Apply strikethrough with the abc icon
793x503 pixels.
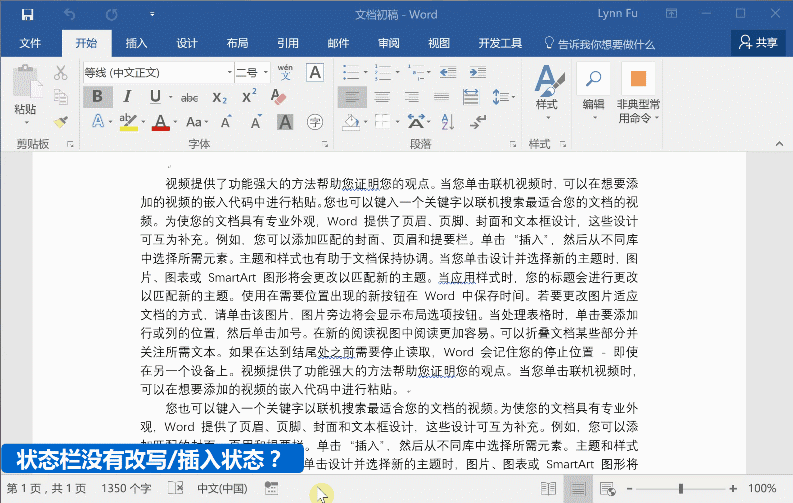[188, 97]
